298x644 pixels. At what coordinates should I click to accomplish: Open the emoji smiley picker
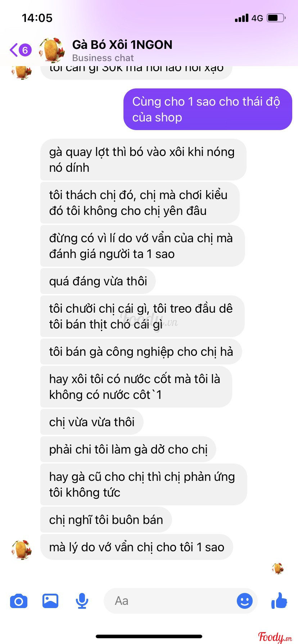pos(245,601)
